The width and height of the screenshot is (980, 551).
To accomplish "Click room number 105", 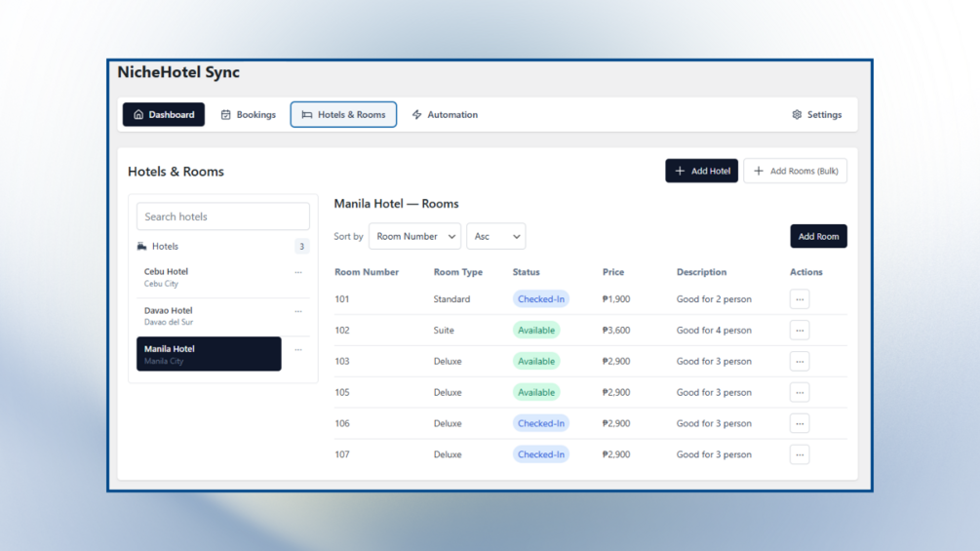I will (x=342, y=392).
